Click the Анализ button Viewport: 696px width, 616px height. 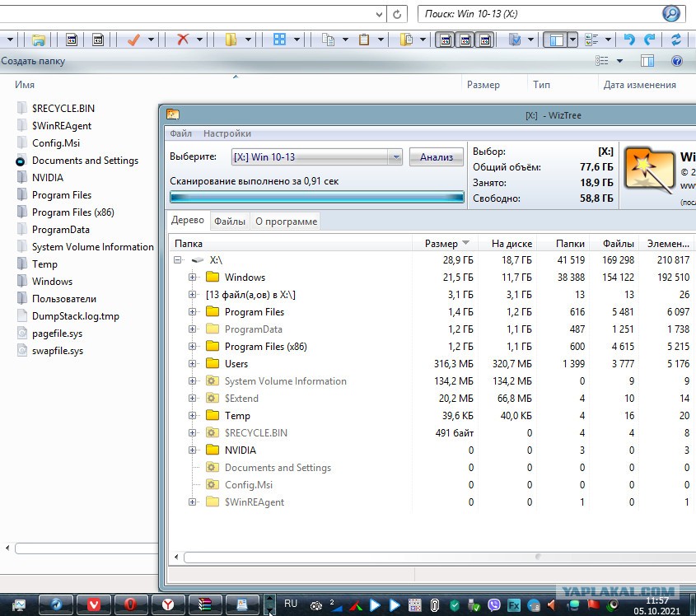coord(437,157)
